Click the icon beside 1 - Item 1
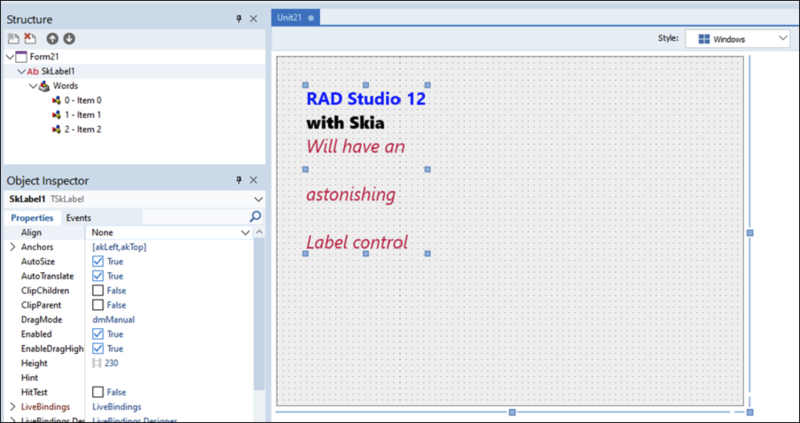This screenshot has width=800, height=423. [56, 115]
